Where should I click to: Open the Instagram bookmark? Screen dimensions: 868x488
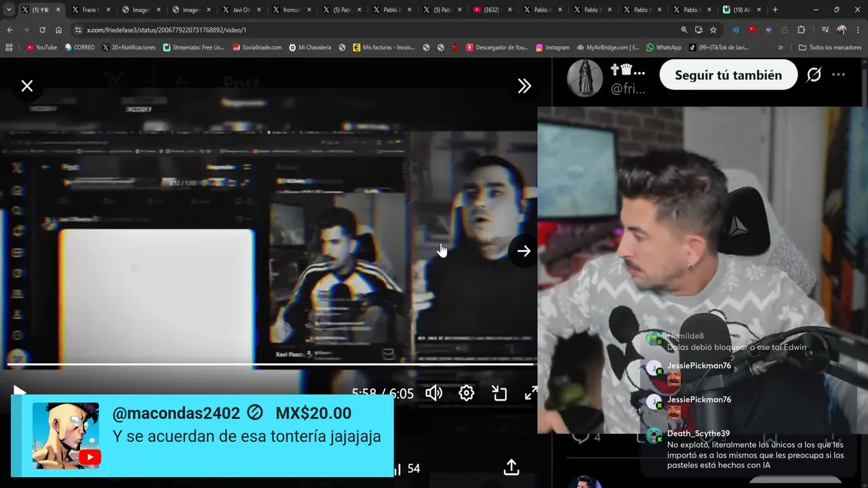pyautogui.click(x=552, y=47)
